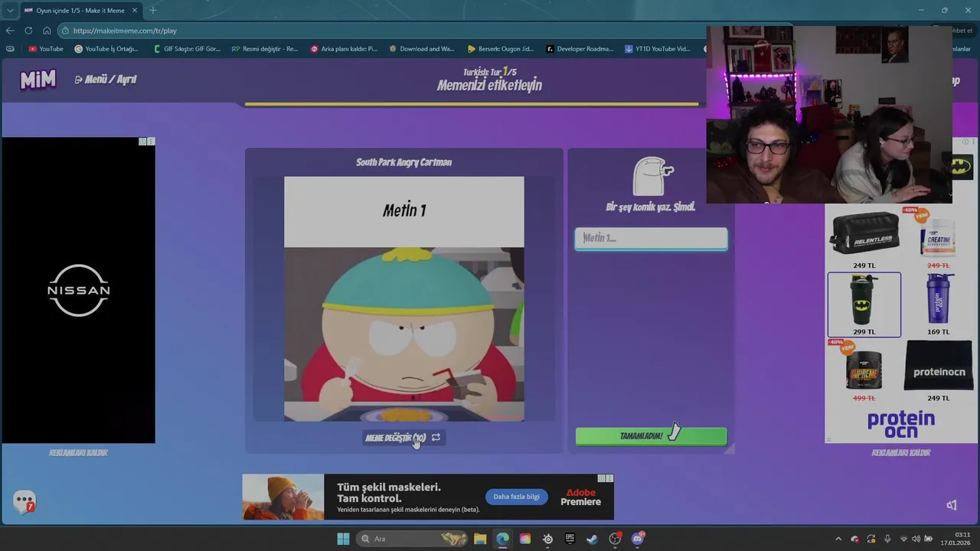Click the South Park Angry Cartman title
The height and width of the screenshot is (551, 980).
pos(404,162)
